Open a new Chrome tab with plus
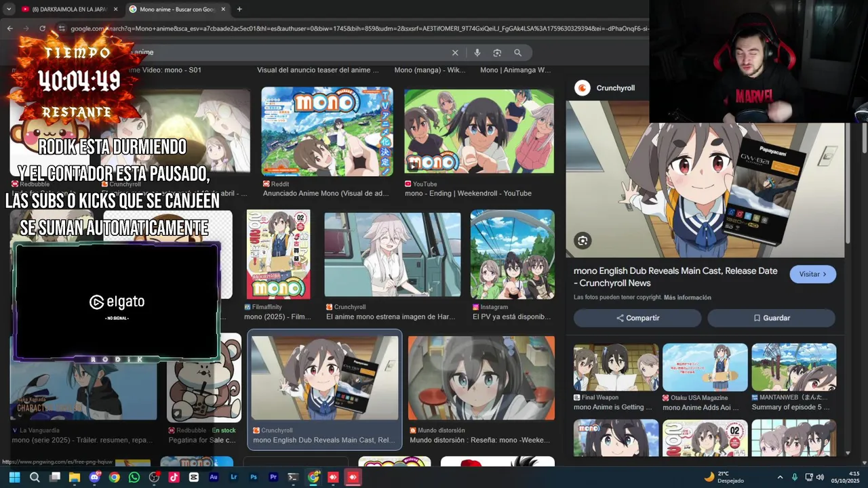 (239, 9)
